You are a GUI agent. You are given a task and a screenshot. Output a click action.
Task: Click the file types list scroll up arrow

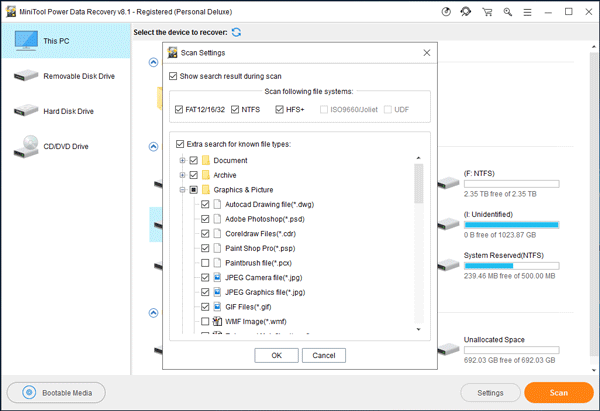[419, 158]
